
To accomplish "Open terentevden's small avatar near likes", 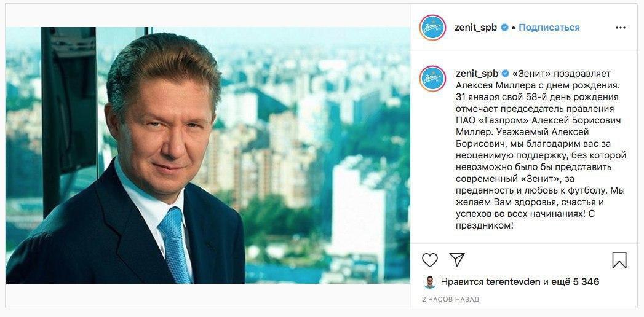I will [x=429, y=282].
